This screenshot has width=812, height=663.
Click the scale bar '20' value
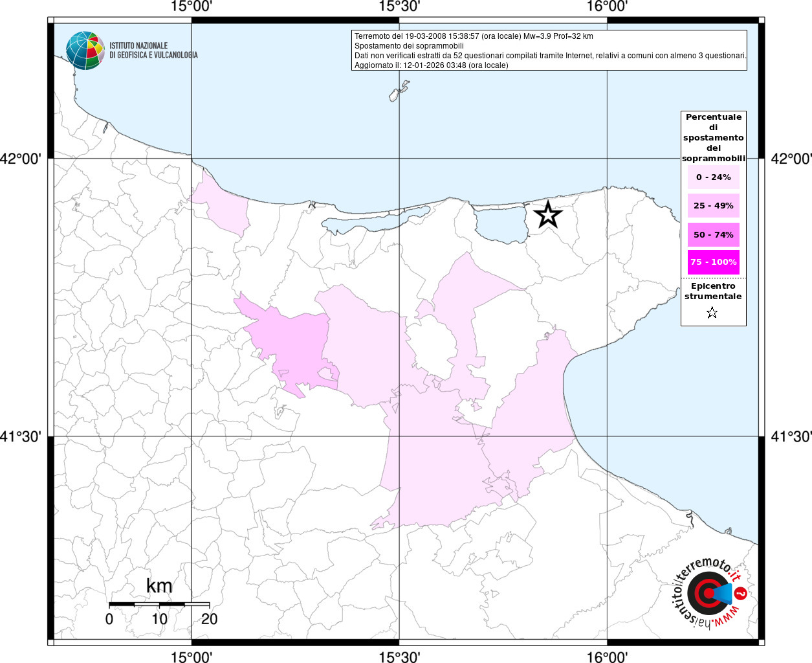(209, 619)
